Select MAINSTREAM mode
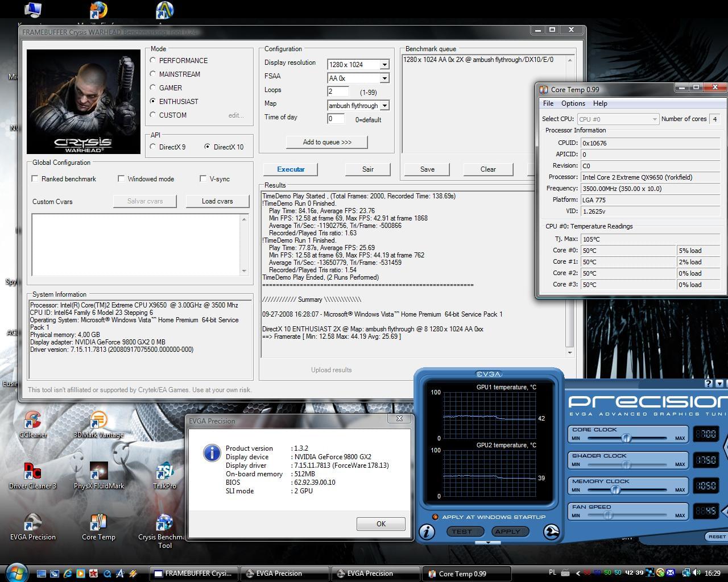The height and width of the screenshot is (582, 728). tap(152, 74)
